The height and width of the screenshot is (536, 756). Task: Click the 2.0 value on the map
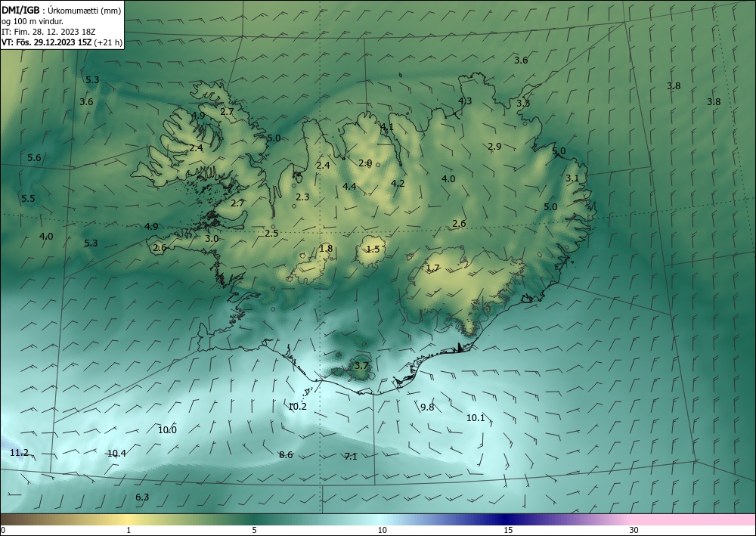tap(365, 163)
